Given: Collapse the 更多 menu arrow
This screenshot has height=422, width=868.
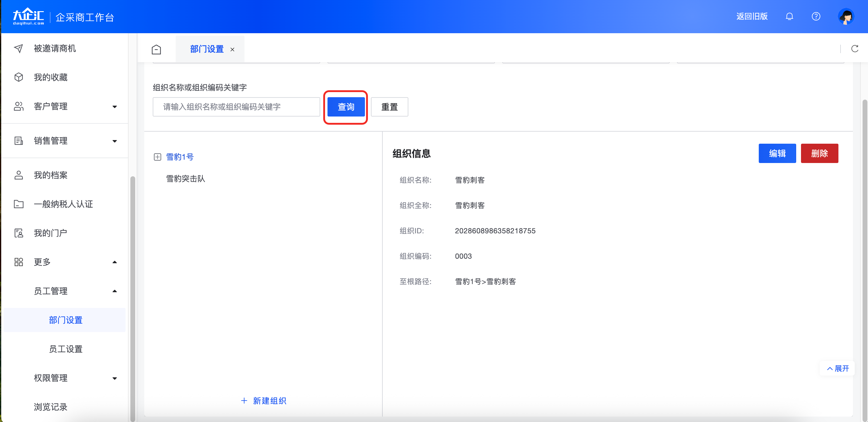Looking at the screenshot, I should [x=115, y=262].
